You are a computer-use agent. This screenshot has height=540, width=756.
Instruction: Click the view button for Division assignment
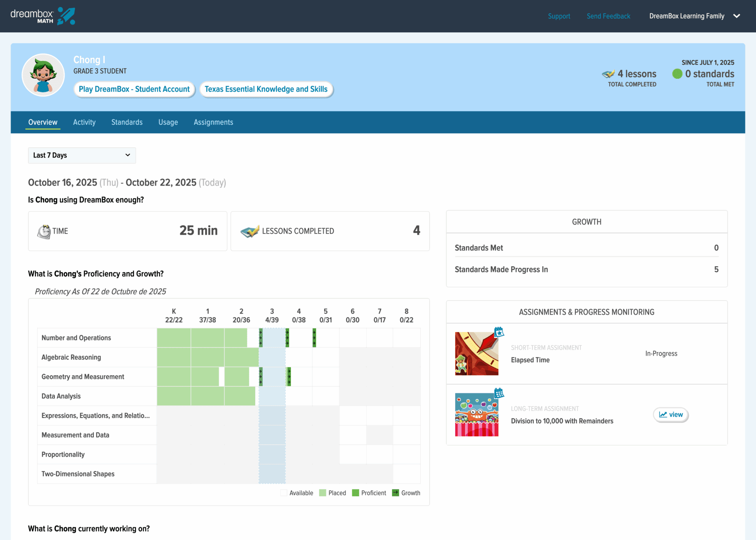[671, 414]
